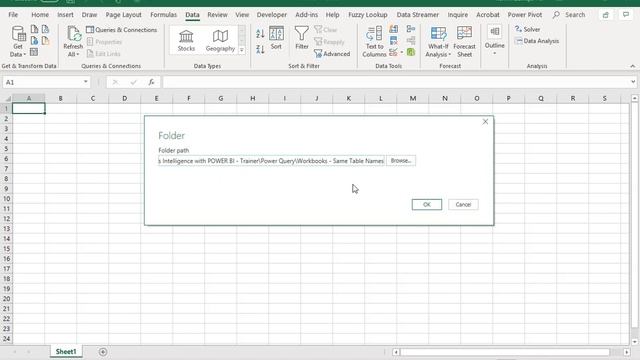Toggle the Filter funnel

click(302, 38)
